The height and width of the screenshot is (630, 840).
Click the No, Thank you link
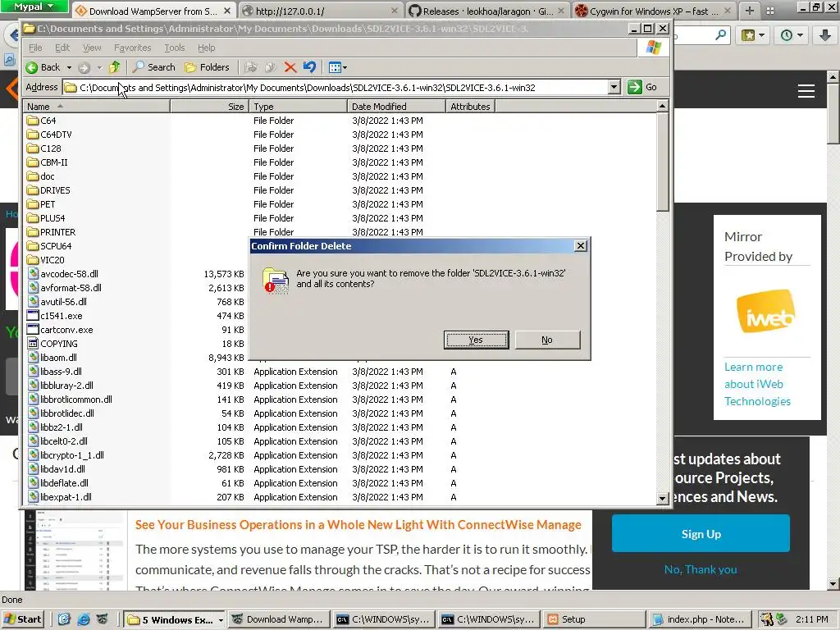click(x=701, y=569)
